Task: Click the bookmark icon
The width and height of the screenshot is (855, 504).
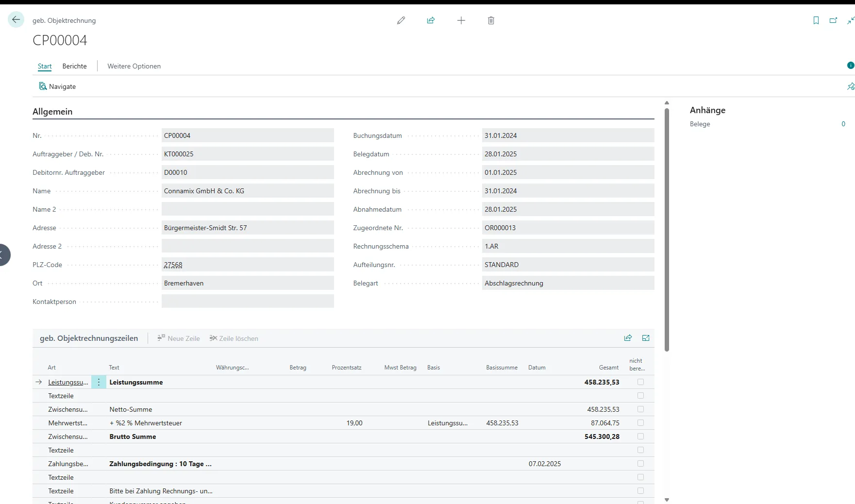Action: point(816,20)
